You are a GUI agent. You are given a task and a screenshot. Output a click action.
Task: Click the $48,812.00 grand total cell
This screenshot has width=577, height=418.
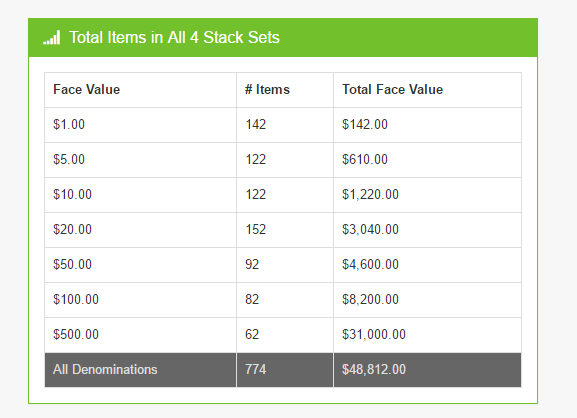(427, 370)
